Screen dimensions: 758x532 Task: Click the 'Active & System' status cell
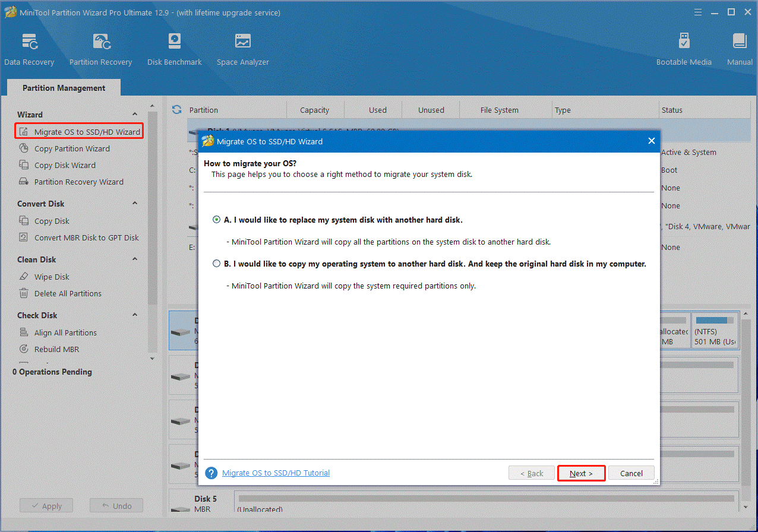[x=688, y=152]
